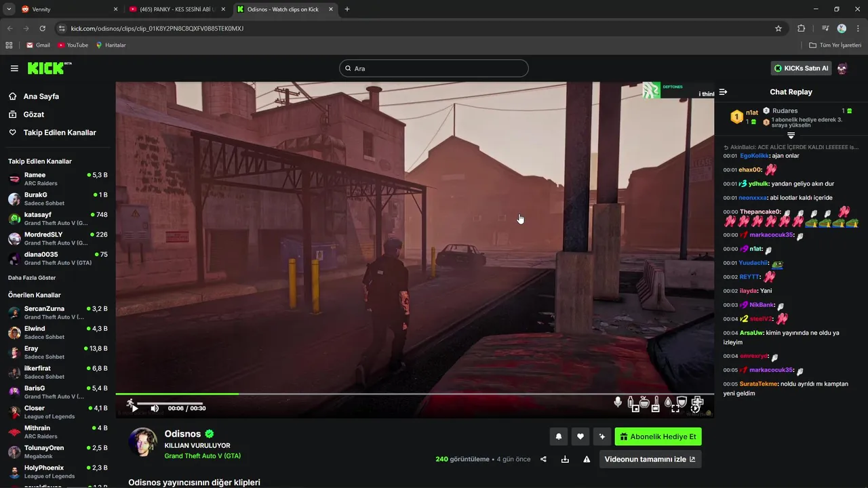
Task: Report the clip with warning icon
Action: coord(587,459)
